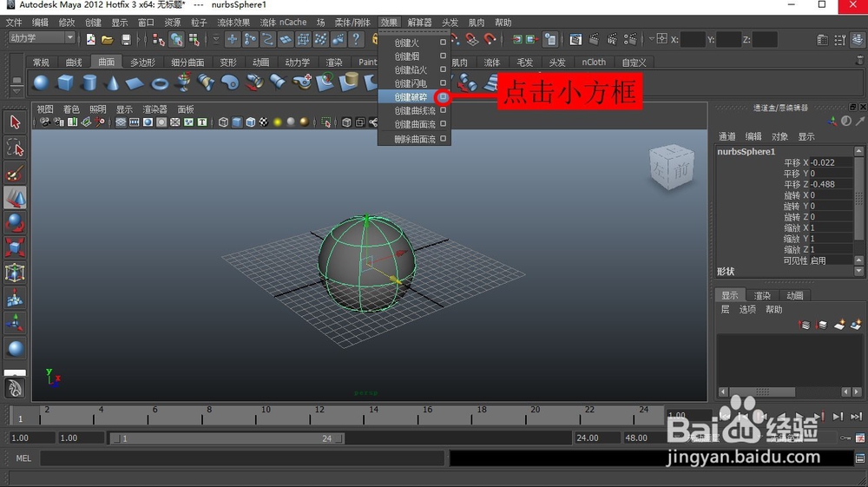Activate the Show manipulator tool

(15, 323)
